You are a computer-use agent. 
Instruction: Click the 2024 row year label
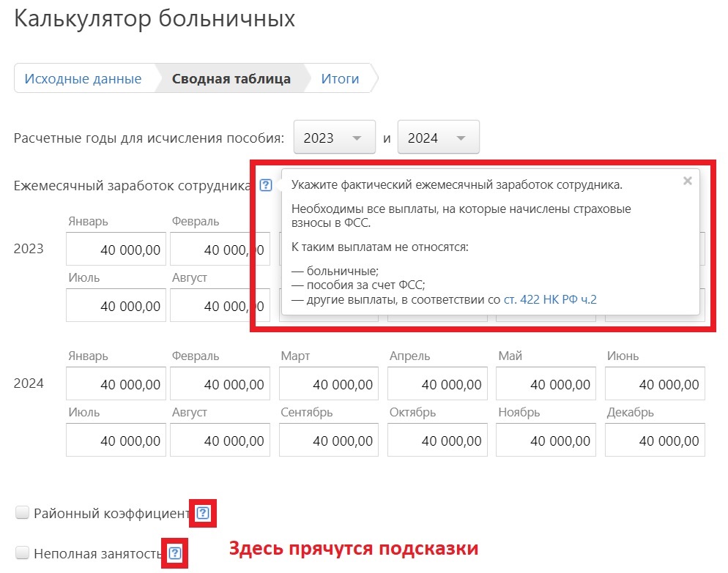pos(29,383)
